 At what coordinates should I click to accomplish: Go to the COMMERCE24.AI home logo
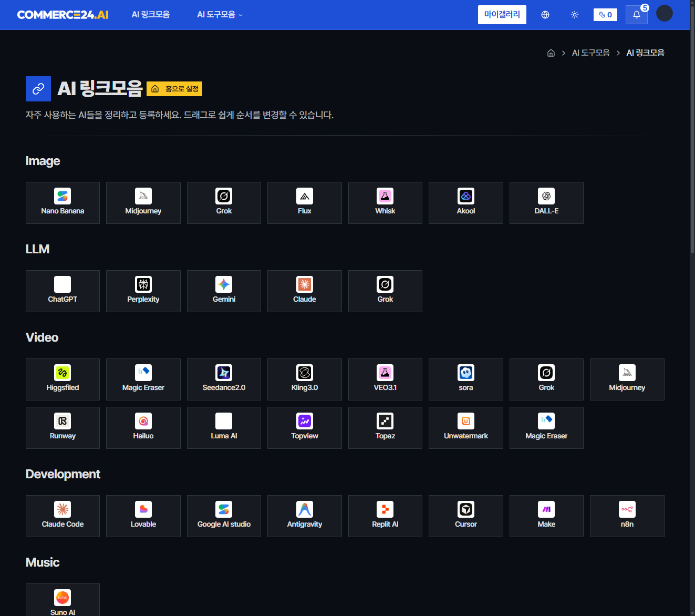click(x=63, y=15)
